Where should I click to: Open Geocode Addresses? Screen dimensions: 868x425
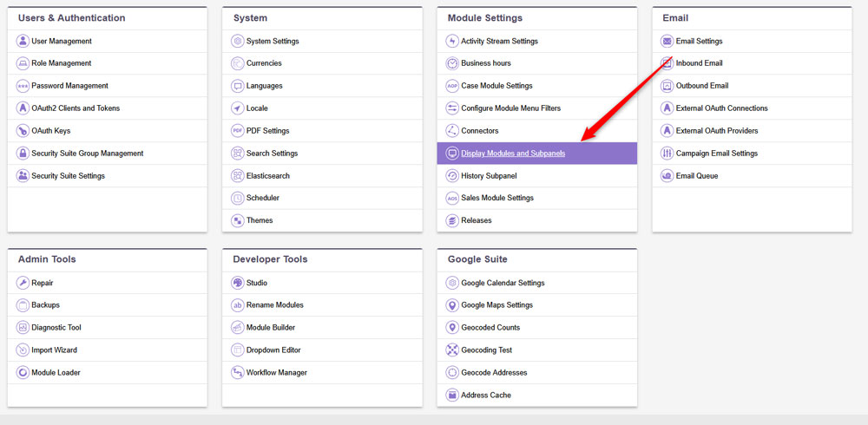[495, 372]
